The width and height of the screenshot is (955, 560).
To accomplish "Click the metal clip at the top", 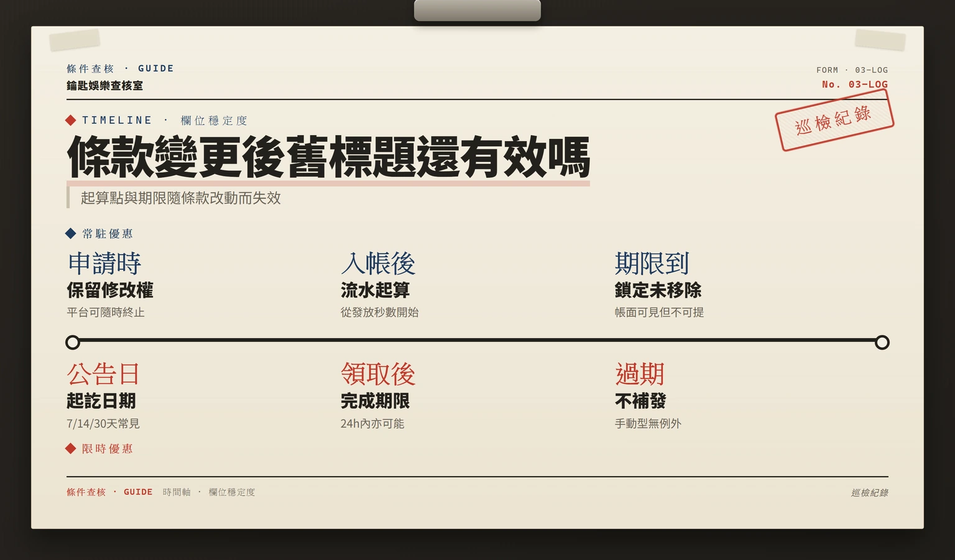I will pos(477,11).
